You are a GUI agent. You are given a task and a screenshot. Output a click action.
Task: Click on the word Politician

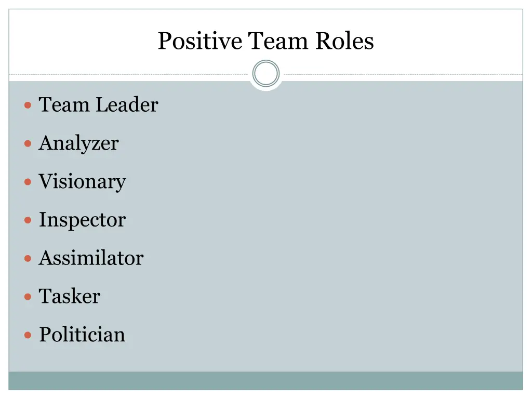(x=82, y=335)
